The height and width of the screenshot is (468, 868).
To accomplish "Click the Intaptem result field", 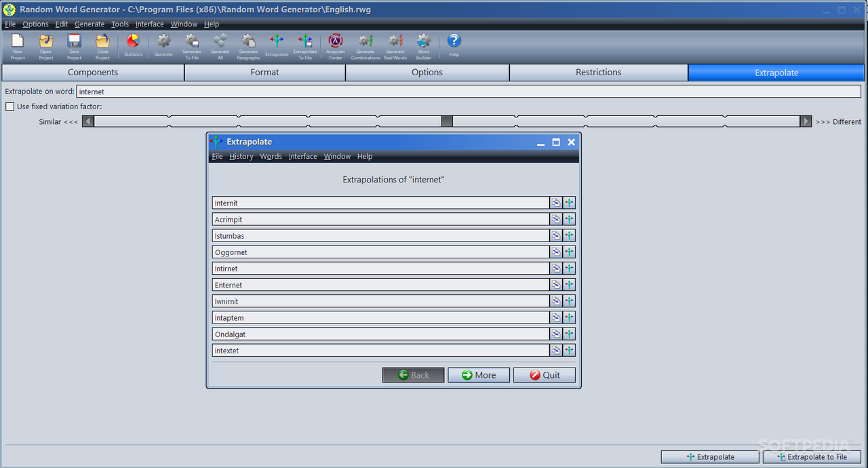I will [x=380, y=317].
